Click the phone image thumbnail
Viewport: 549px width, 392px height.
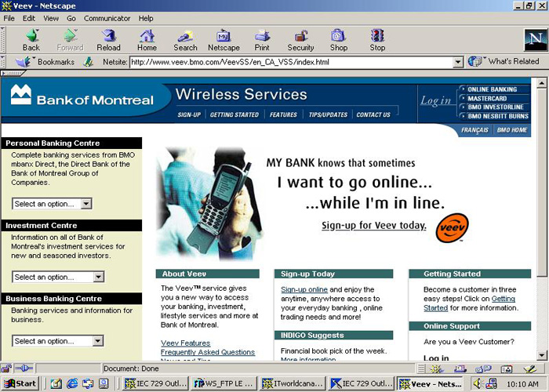click(209, 204)
